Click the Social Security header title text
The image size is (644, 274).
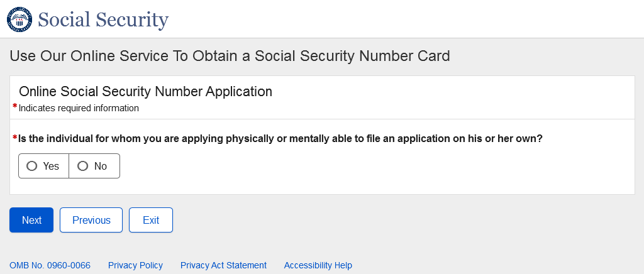click(103, 20)
